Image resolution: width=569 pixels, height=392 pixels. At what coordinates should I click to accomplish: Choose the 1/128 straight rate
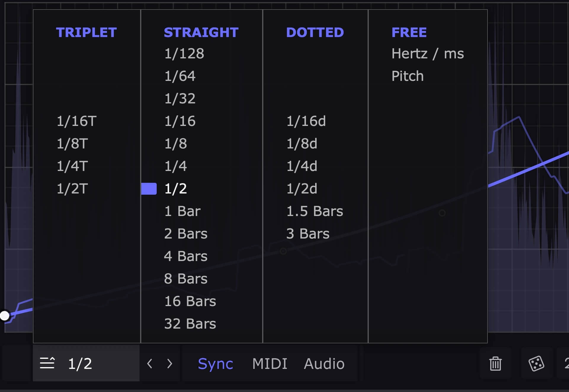pyautogui.click(x=184, y=54)
